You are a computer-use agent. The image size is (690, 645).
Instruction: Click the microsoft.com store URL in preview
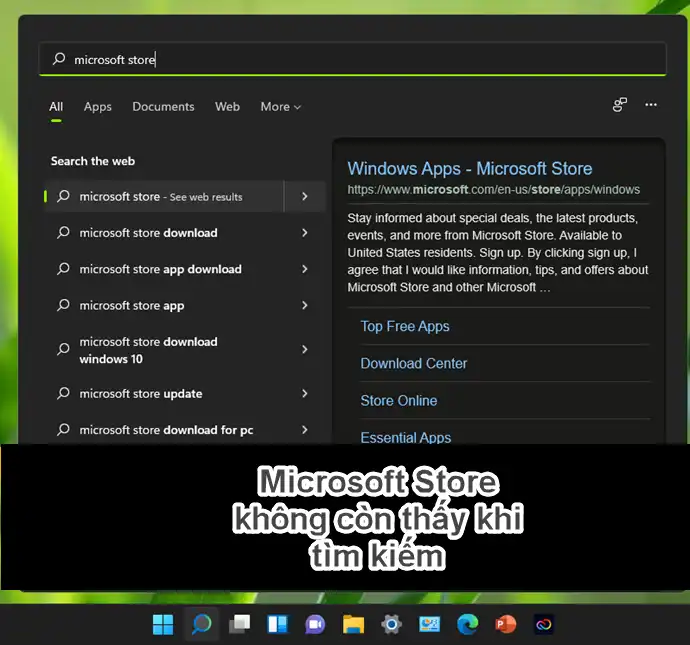[x=493, y=190]
